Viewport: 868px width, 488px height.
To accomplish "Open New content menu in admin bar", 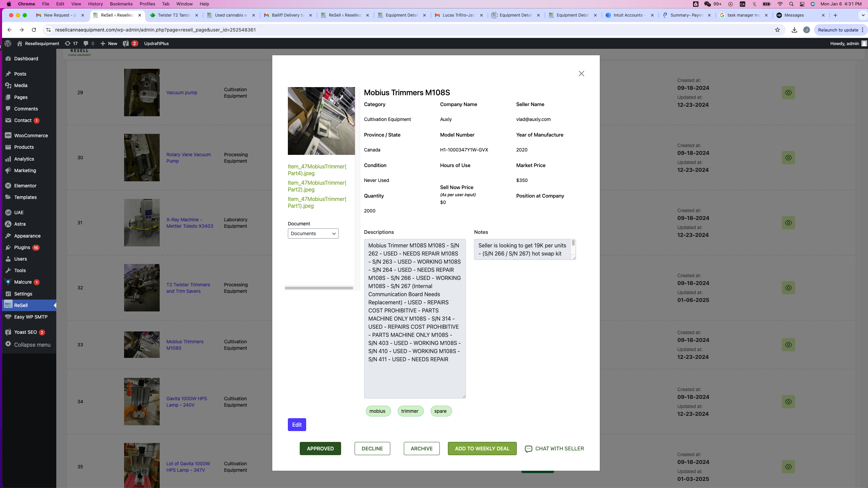I will (109, 43).
